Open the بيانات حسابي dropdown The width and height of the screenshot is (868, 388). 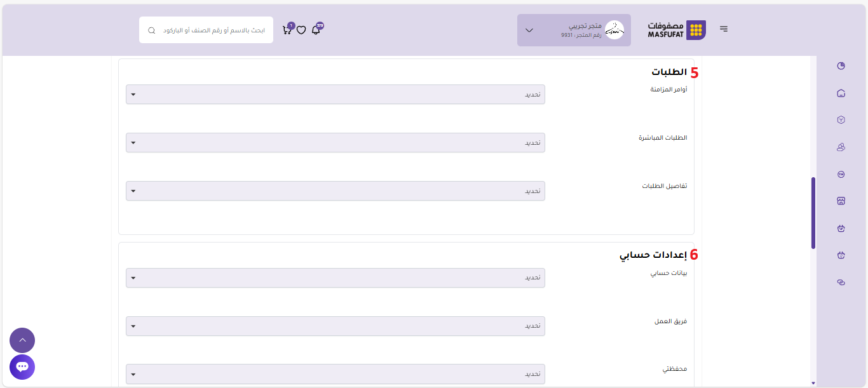pyautogui.click(x=335, y=278)
